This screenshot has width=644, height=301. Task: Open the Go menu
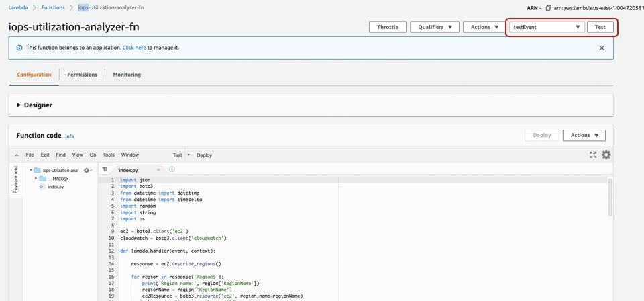pyautogui.click(x=93, y=155)
